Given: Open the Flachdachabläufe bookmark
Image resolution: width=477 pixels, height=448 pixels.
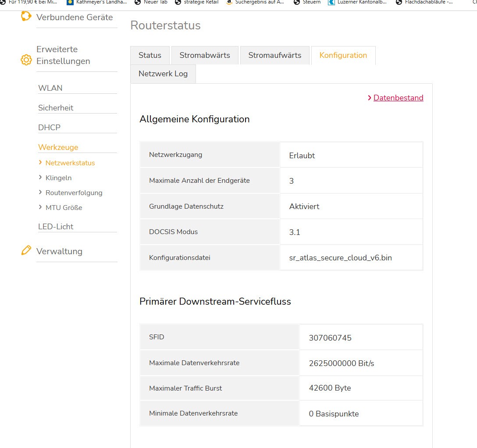Looking at the screenshot, I should (424, 2).
